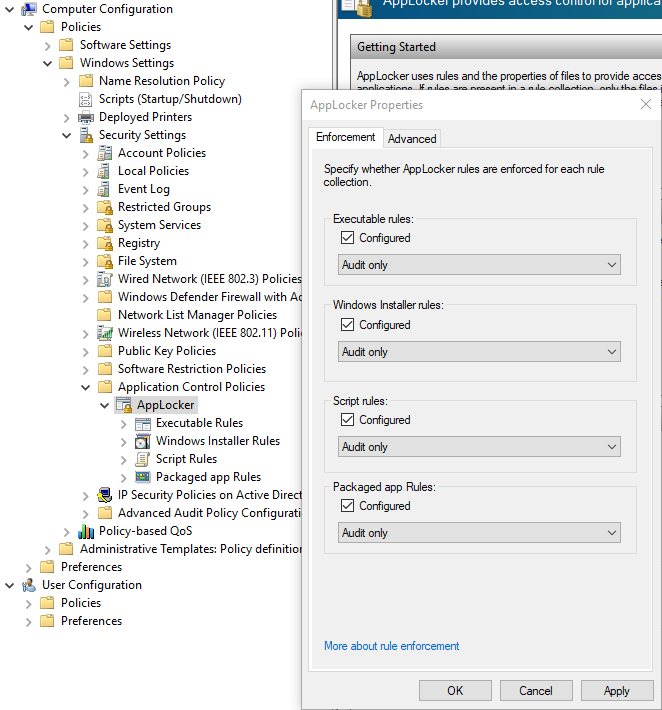The image size is (662, 710).
Task: Click the Account Policies icon
Action: (104, 153)
